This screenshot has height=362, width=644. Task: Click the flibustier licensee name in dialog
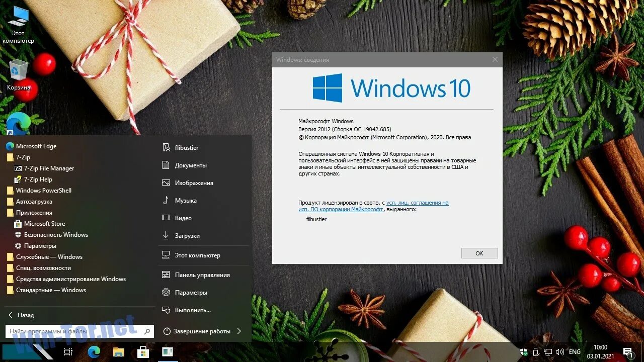click(x=316, y=219)
